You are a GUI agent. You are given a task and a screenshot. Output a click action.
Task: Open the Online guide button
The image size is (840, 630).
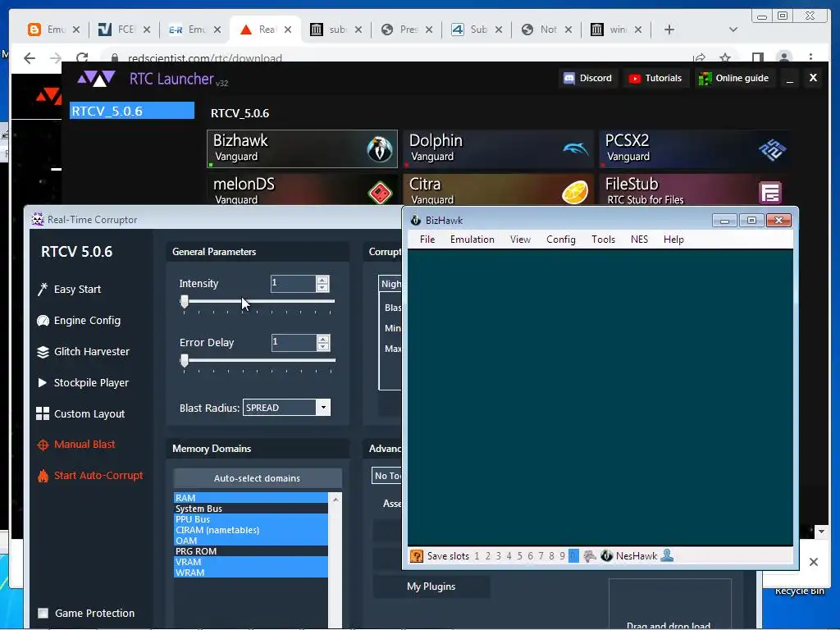734,78
